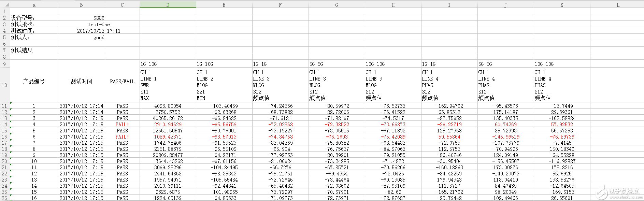Select value -65.904
This screenshot has width=644, height=201.
(x=280, y=149)
